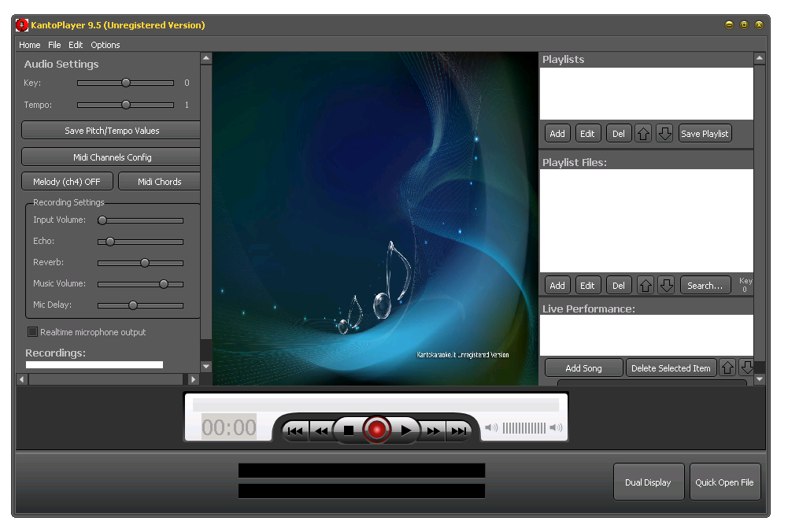Click the song progress bar
Viewport: 788px width, 532px height.
tap(376, 405)
